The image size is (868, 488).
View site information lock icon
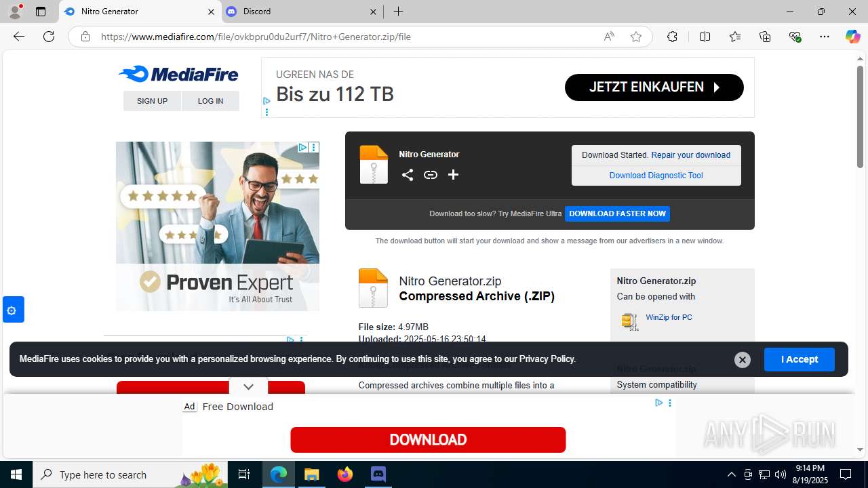pyautogui.click(x=85, y=37)
